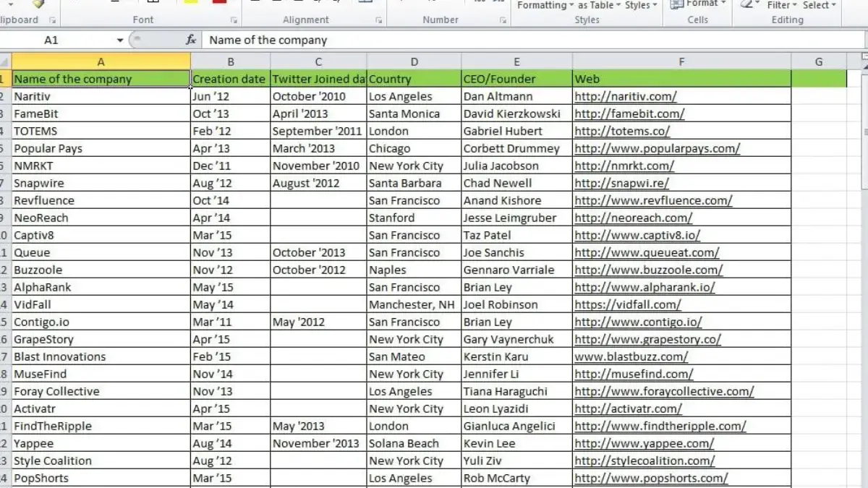The height and width of the screenshot is (488, 868).
Task: Open the Insert Function fx button
Action: pyautogui.click(x=191, y=40)
